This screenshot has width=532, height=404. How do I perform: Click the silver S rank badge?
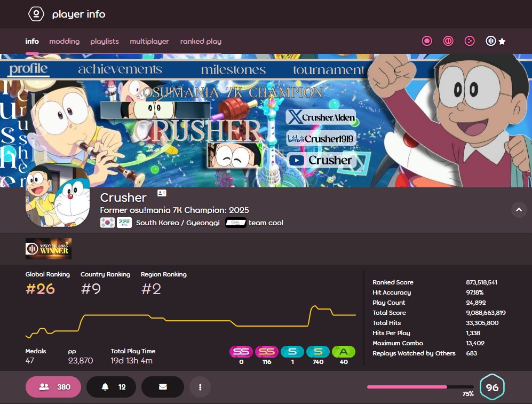tap(292, 352)
